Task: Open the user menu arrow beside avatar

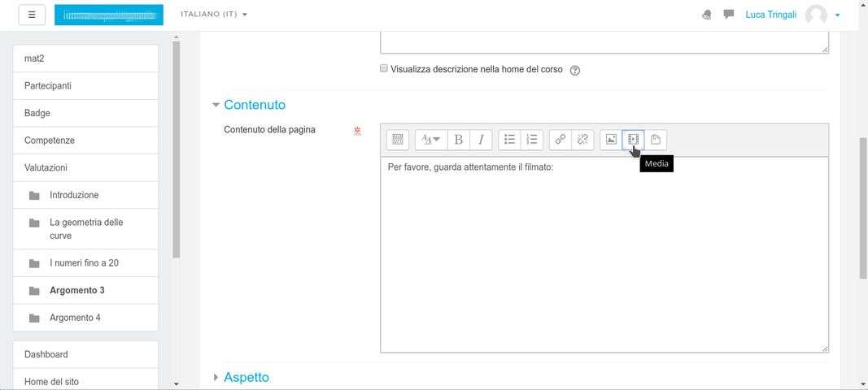Action: click(838, 15)
